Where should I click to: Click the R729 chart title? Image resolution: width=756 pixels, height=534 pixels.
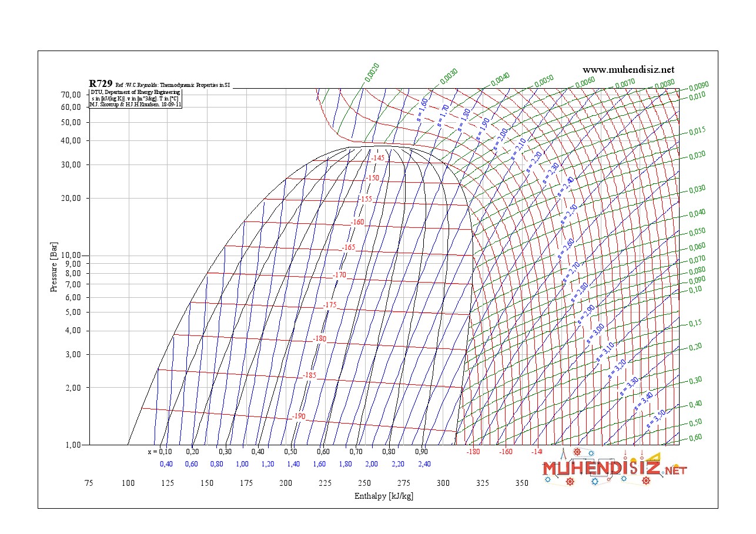pos(101,83)
